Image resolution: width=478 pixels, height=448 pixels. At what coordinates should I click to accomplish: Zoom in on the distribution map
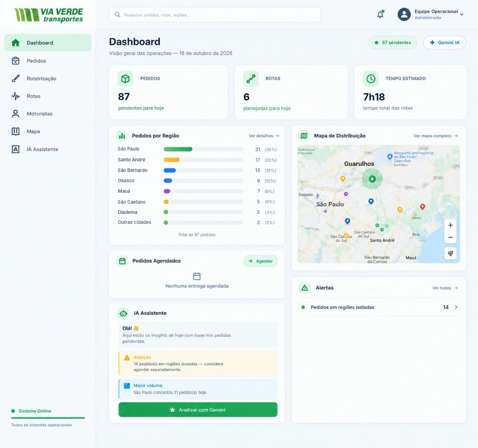pos(450,225)
